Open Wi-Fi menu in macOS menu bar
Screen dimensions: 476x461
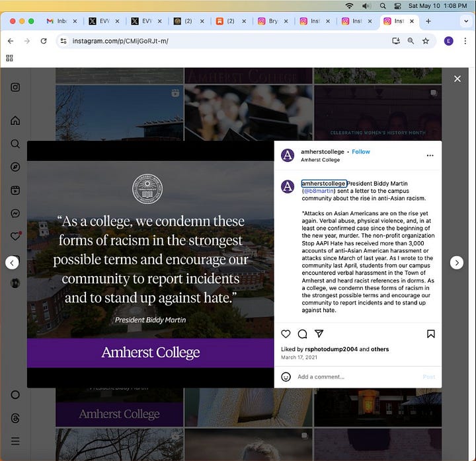tap(350, 6)
